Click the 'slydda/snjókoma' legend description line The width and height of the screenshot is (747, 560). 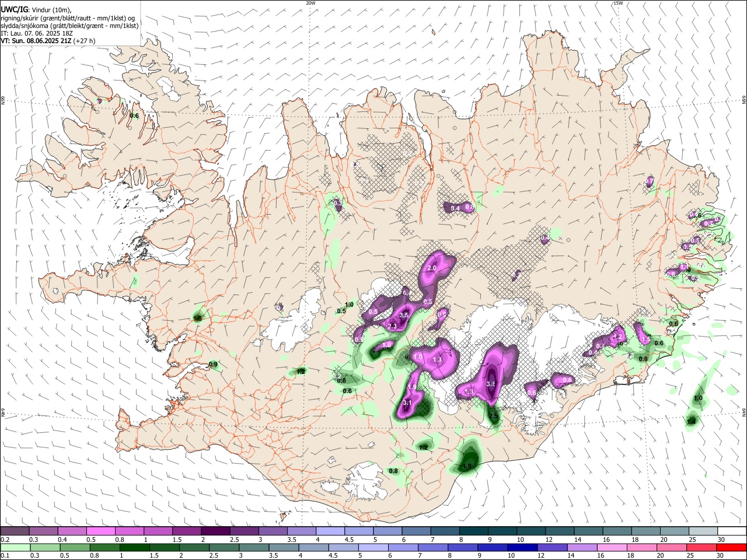(69, 26)
